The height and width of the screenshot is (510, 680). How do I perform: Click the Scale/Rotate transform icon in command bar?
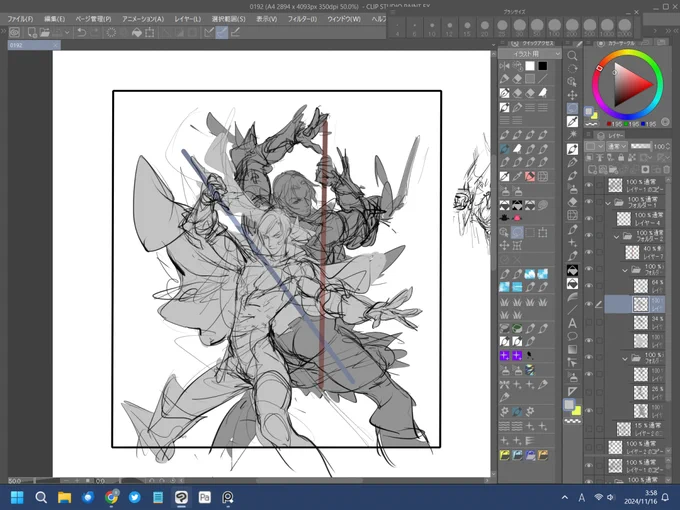[x=150, y=33]
